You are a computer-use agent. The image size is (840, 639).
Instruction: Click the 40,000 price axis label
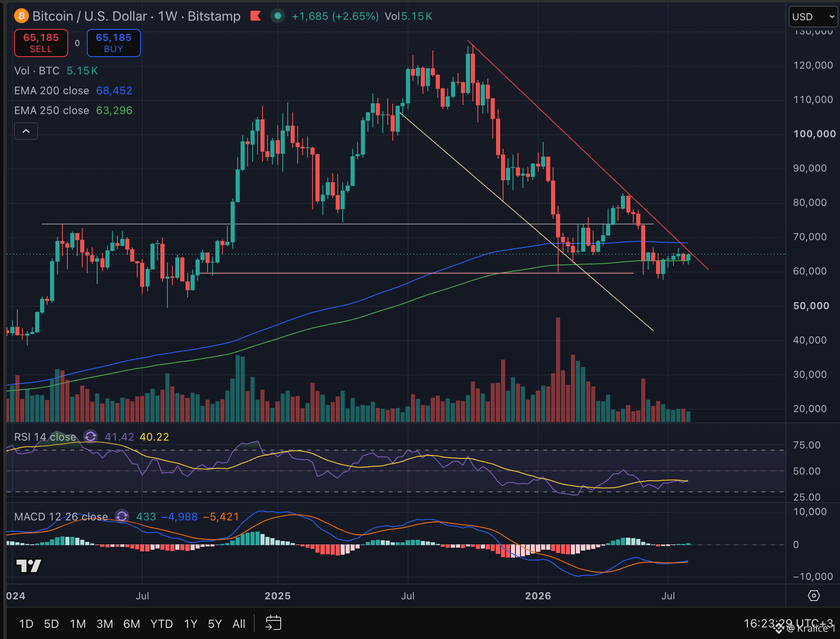[x=810, y=340]
